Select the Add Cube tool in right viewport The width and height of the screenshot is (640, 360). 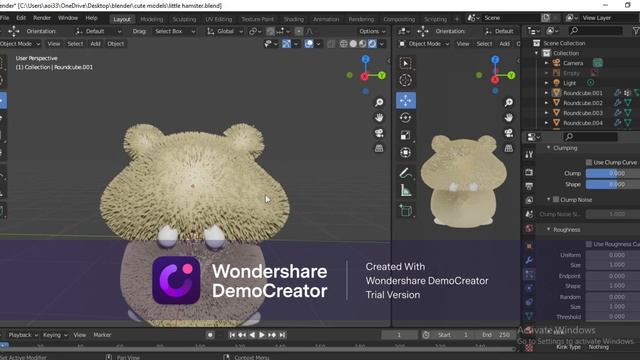(406, 211)
